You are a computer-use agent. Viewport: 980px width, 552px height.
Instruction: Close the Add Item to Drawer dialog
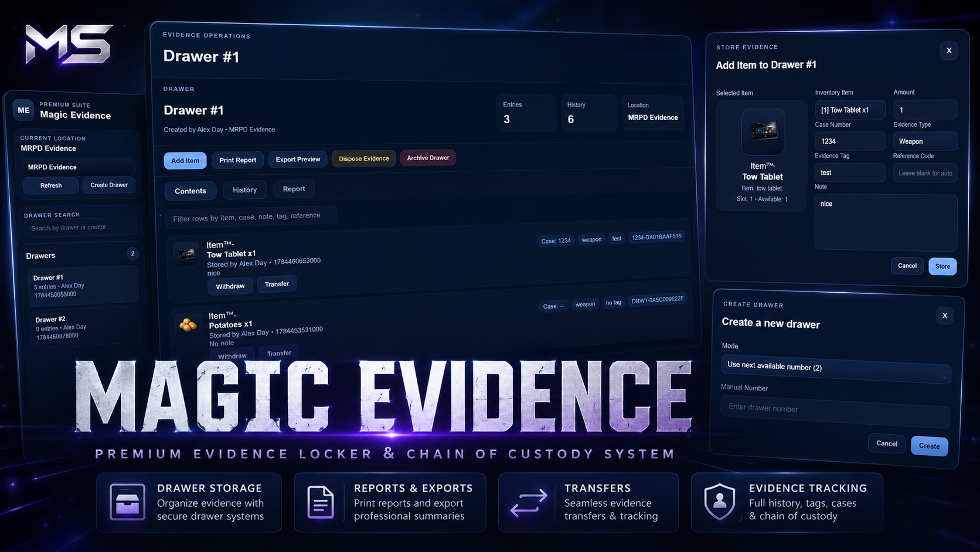949,50
